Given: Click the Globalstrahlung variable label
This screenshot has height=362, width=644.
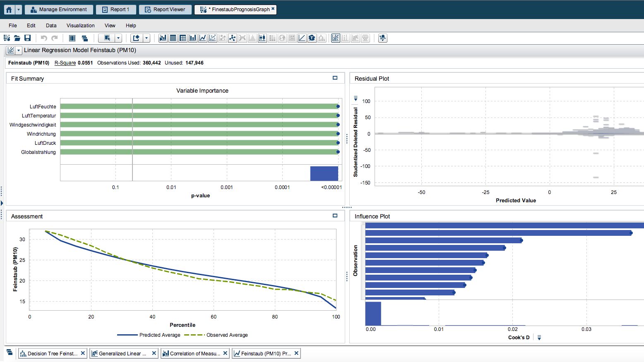Looking at the screenshot, I should click(38, 152).
